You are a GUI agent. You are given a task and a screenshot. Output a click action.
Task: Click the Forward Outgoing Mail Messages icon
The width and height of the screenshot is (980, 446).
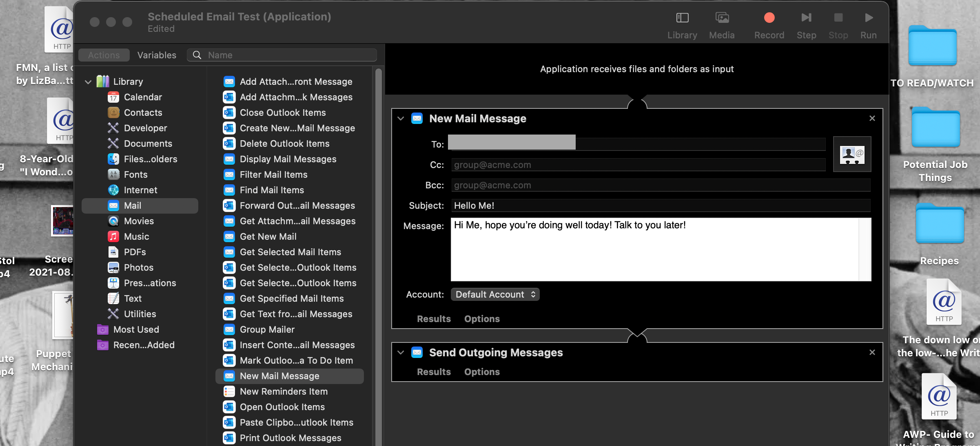(229, 205)
